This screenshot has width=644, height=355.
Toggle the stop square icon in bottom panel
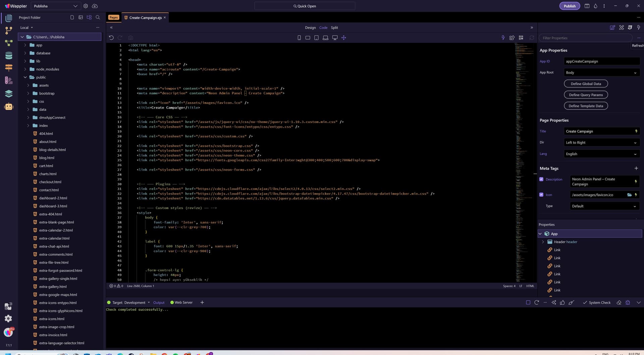pyautogui.click(x=528, y=303)
